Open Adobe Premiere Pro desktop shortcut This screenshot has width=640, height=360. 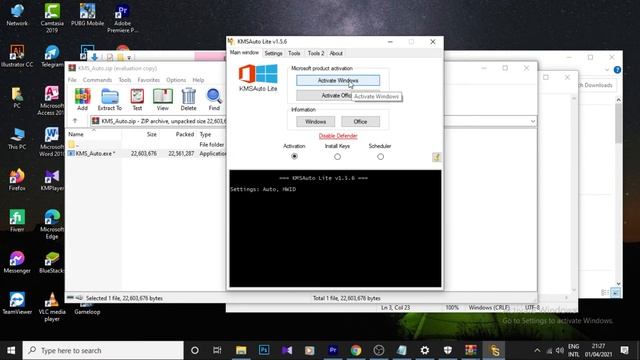[x=122, y=18]
